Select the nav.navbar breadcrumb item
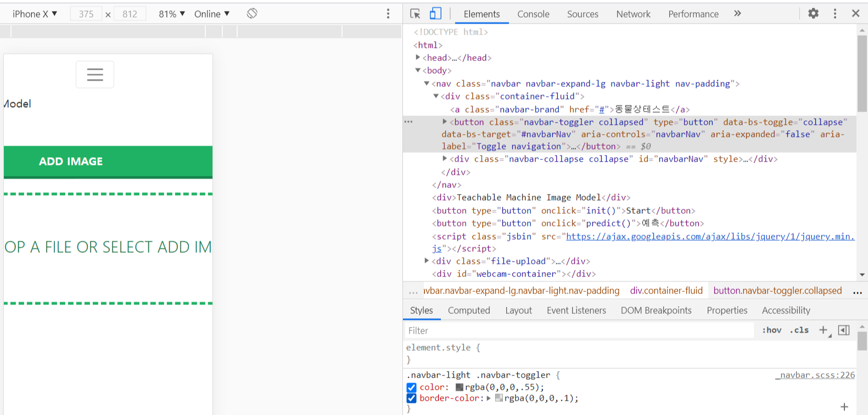This screenshot has height=415, width=868. 521,291
